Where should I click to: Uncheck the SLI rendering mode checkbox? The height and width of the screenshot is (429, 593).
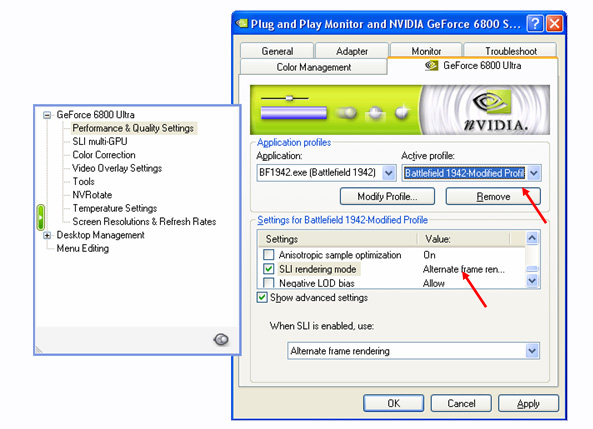pyautogui.click(x=269, y=269)
